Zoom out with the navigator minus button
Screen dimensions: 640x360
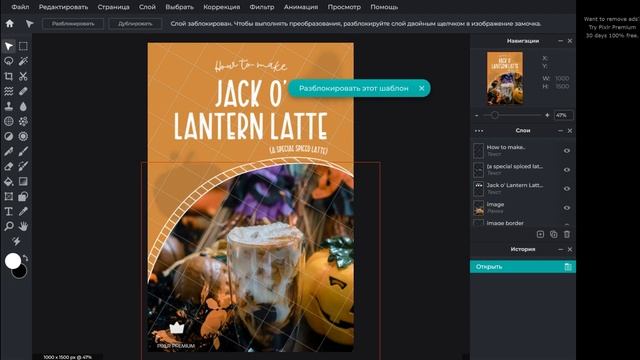click(476, 116)
